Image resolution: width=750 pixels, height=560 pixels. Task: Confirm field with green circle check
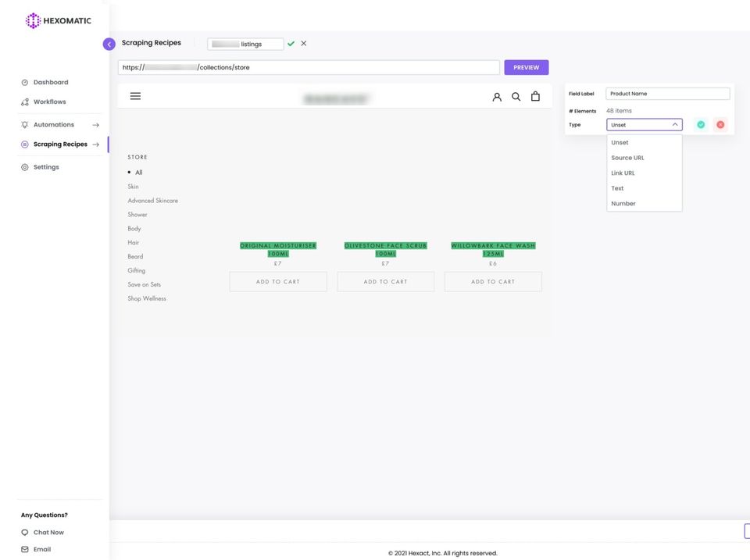[701, 125]
